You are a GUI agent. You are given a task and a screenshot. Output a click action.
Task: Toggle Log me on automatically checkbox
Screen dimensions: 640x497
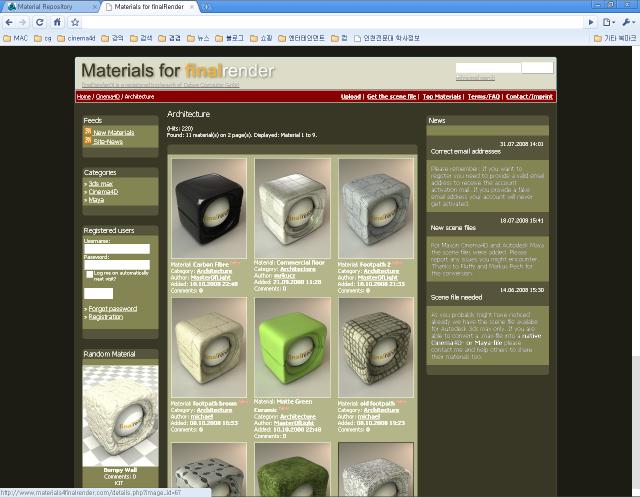pos(89,274)
